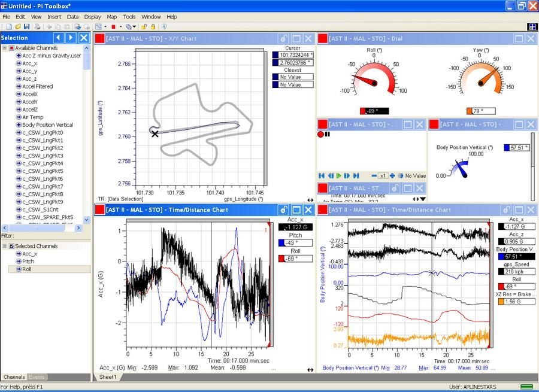This screenshot has width=539, height=392.
Task: Open dropdown arrow next to chart type icon
Action: [x=105, y=26]
